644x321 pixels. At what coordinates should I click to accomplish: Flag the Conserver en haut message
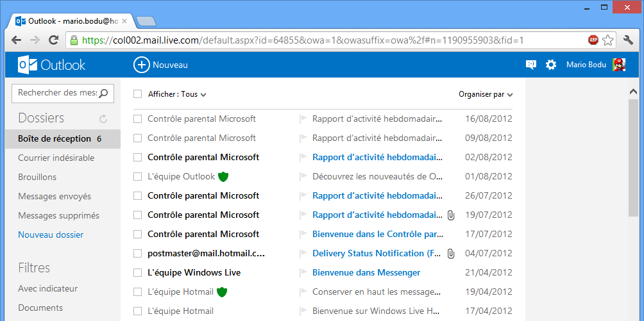pos(303,292)
